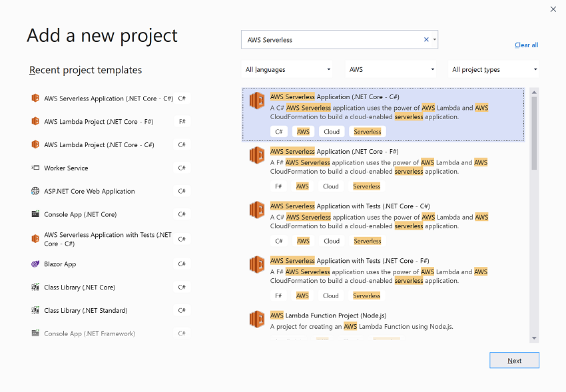This screenshot has width=566, height=392.
Task: Select result AWS Serverless Application with Tests (.NET Core - C#)
Action: point(350,206)
